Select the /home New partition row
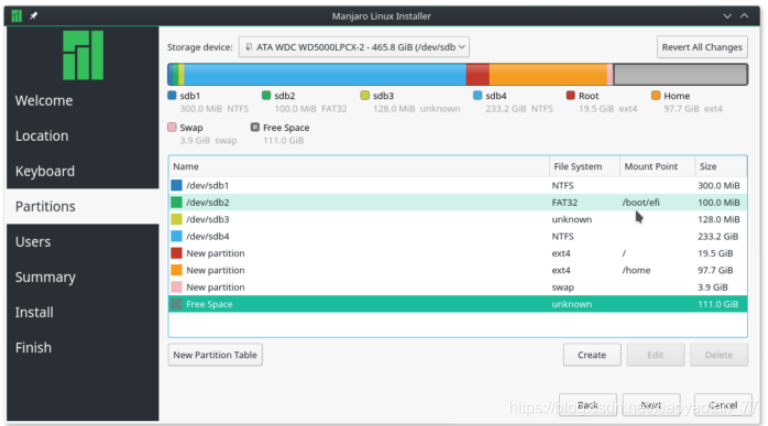The width and height of the screenshot is (768, 426). [x=457, y=270]
